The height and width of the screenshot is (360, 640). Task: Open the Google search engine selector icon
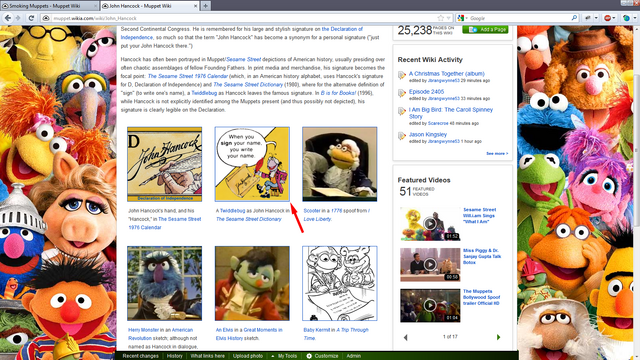(x=462, y=18)
